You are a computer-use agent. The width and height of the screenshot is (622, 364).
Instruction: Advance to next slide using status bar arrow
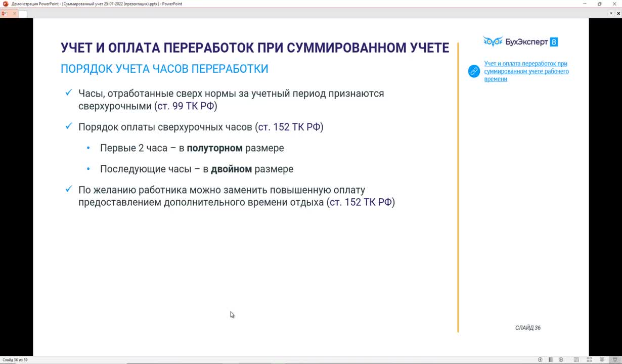pos(561,359)
